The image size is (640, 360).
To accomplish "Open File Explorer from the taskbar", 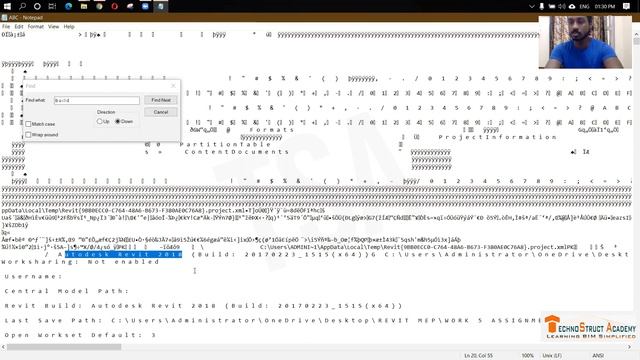I will [84, 6].
